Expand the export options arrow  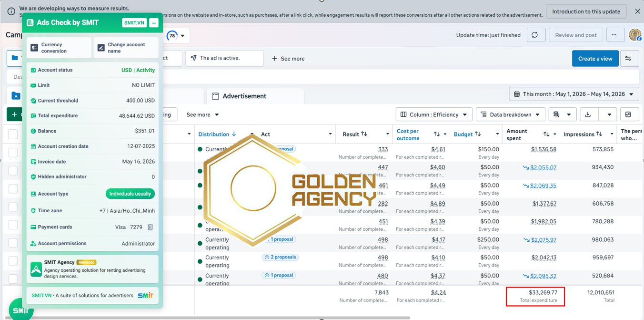[x=609, y=114]
